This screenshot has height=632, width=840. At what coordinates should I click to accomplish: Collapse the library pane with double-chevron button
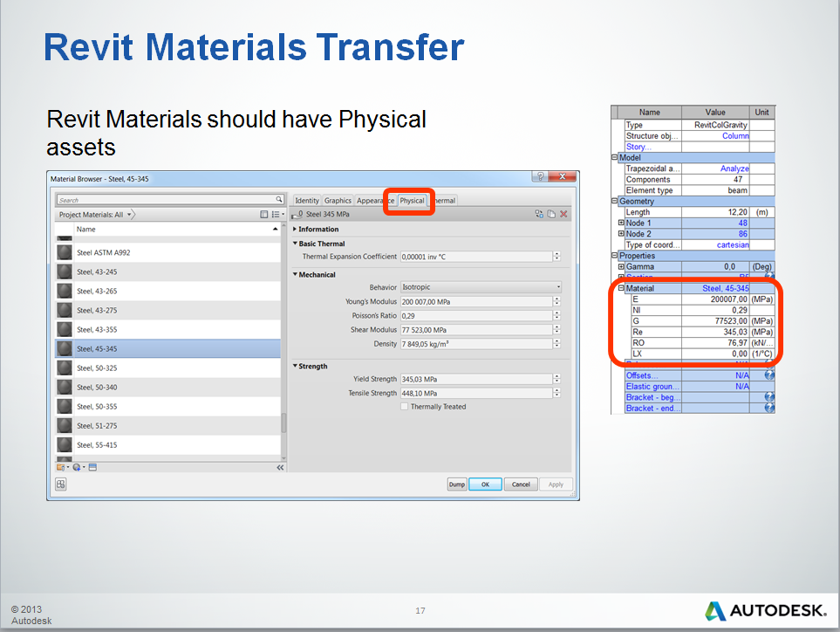[281, 466]
